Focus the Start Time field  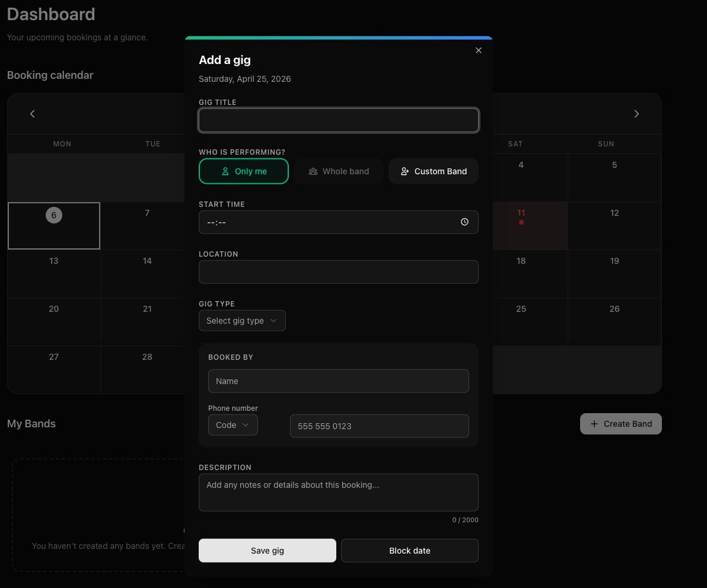(x=339, y=222)
